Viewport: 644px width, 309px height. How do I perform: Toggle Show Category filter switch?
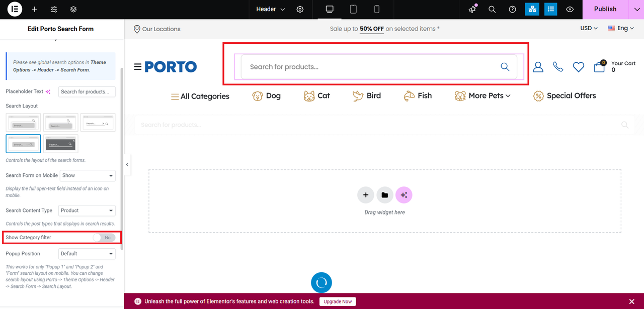click(104, 237)
